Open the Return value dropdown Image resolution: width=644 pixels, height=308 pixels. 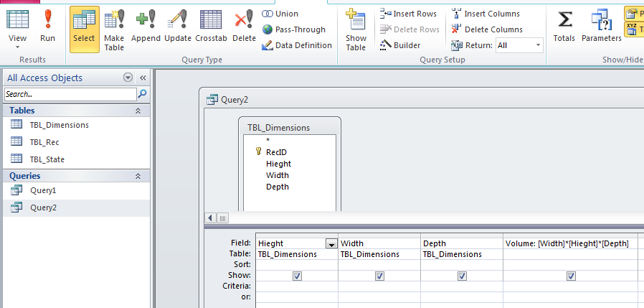pos(538,45)
